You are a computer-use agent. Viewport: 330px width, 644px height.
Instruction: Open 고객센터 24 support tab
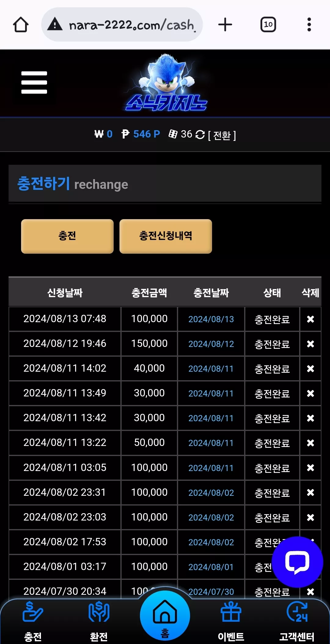297,620
